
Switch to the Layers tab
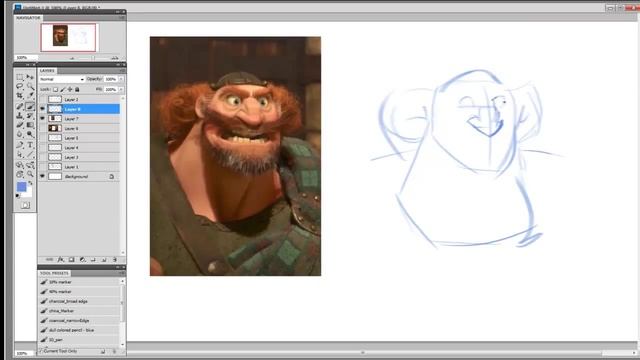coord(47,71)
